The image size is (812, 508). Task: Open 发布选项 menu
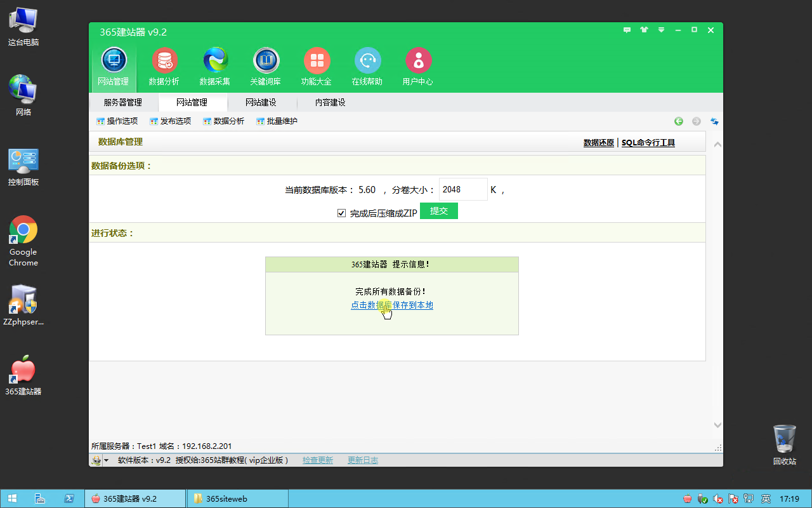pyautogui.click(x=170, y=121)
